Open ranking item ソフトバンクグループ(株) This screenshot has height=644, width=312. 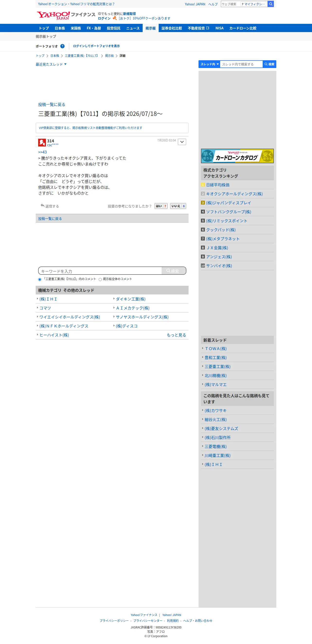pyautogui.click(x=228, y=212)
